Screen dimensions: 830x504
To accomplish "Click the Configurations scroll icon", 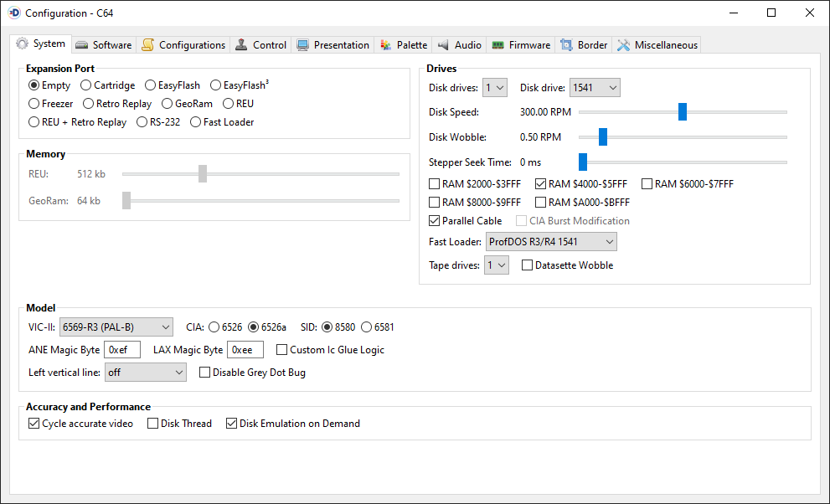I will [148, 45].
